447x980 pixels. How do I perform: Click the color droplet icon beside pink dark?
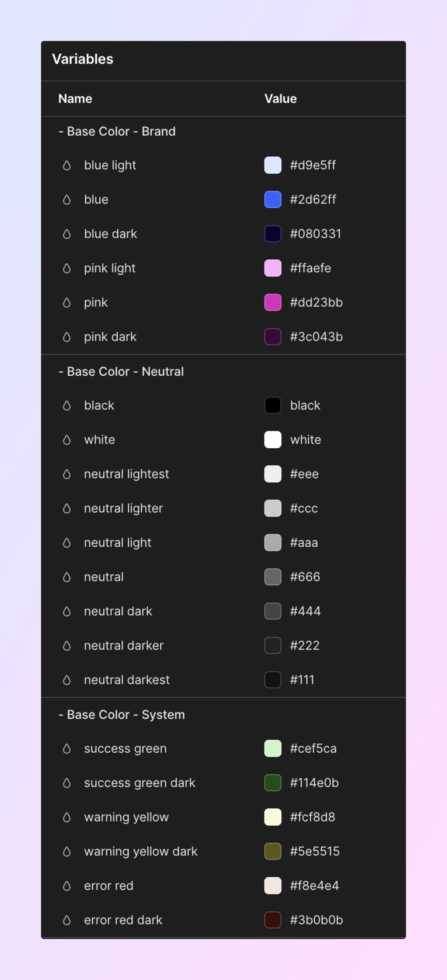67,337
